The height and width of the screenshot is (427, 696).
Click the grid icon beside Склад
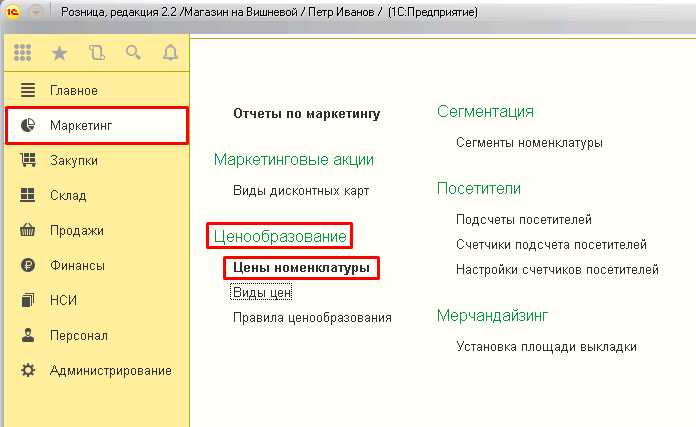point(28,195)
